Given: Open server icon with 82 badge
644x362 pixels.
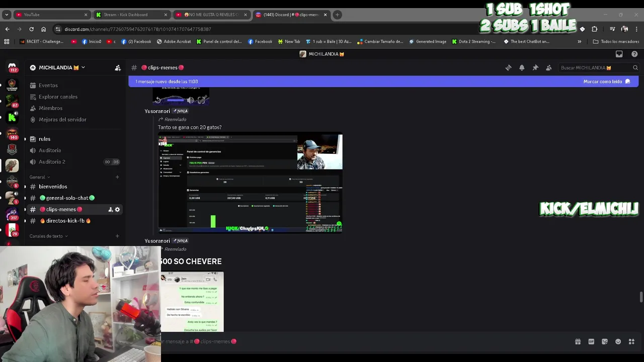Looking at the screenshot, I should (12, 102).
